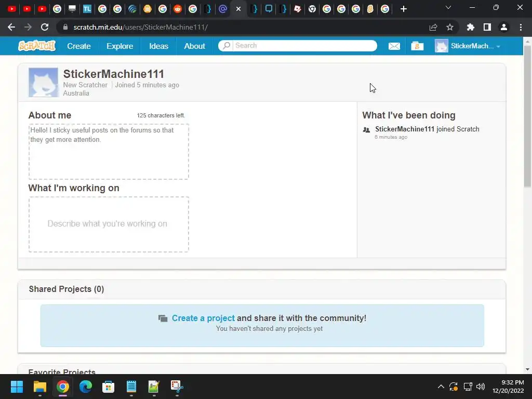This screenshot has height=399, width=532.
Task: Bookmark this page with the star icon
Action: point(450,27)
